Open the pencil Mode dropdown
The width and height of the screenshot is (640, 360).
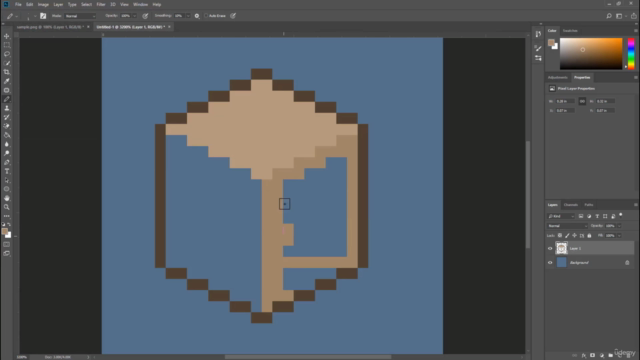tap(80, 16)
